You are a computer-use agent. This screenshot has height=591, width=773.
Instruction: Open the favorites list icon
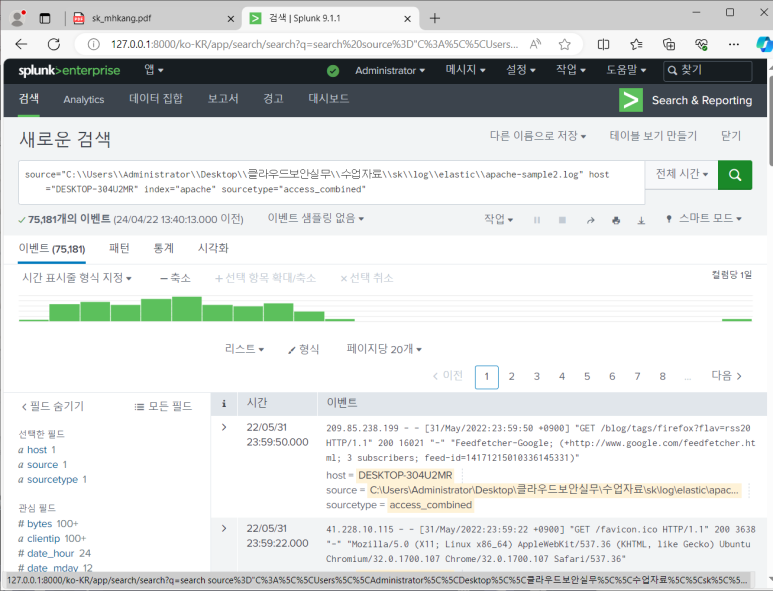coord(636,44)
